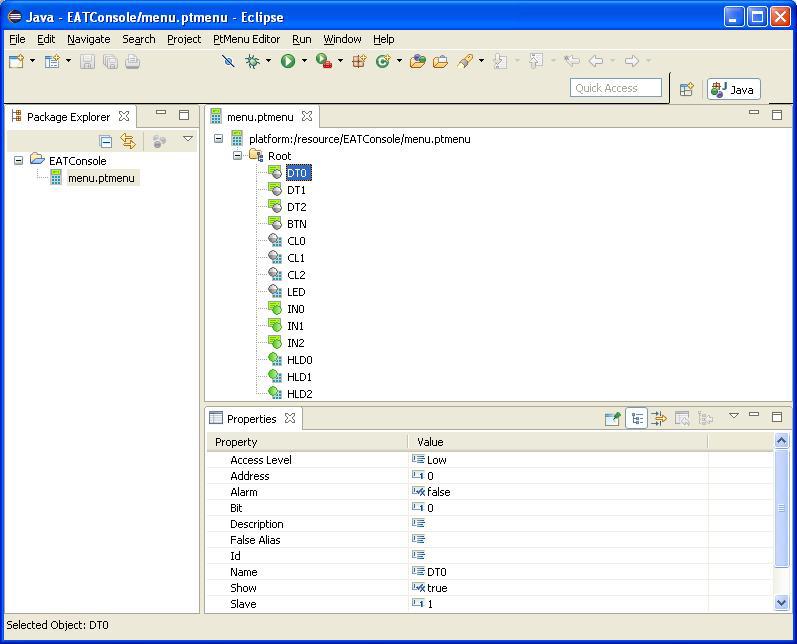Click the Open Perspective icon
The image size is (797, 644).
click(x=687, y=89)
